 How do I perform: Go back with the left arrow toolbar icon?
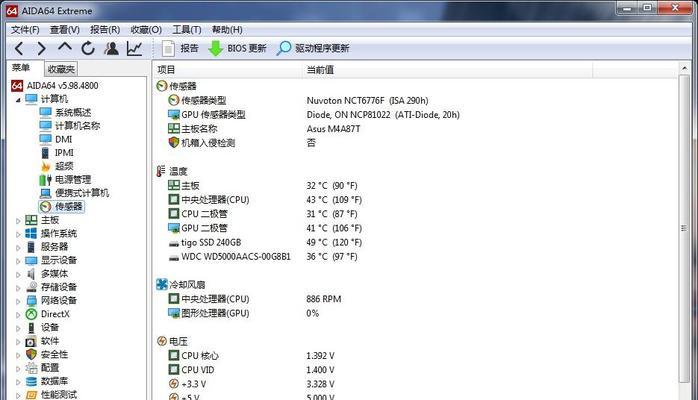(x=19, y=48)
